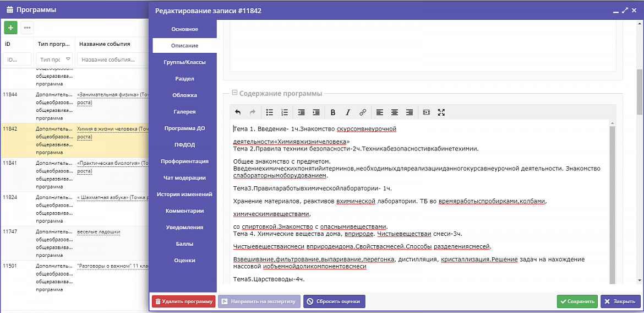The image size is (644, 313).
Task: Switch to the Группы/Классы tab
Action: [x=185, y=62]
